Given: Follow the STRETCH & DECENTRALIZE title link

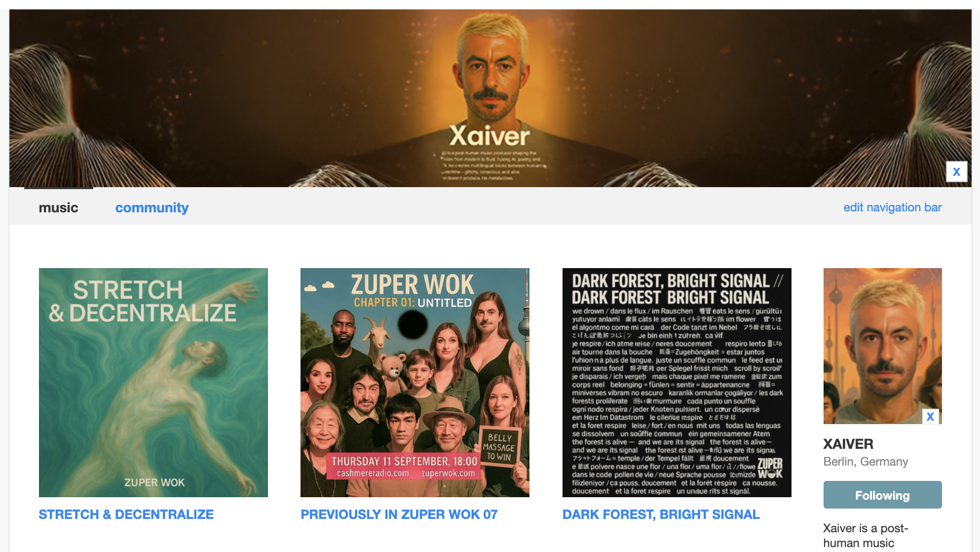Looking at the screenshot, I should 126,514.
